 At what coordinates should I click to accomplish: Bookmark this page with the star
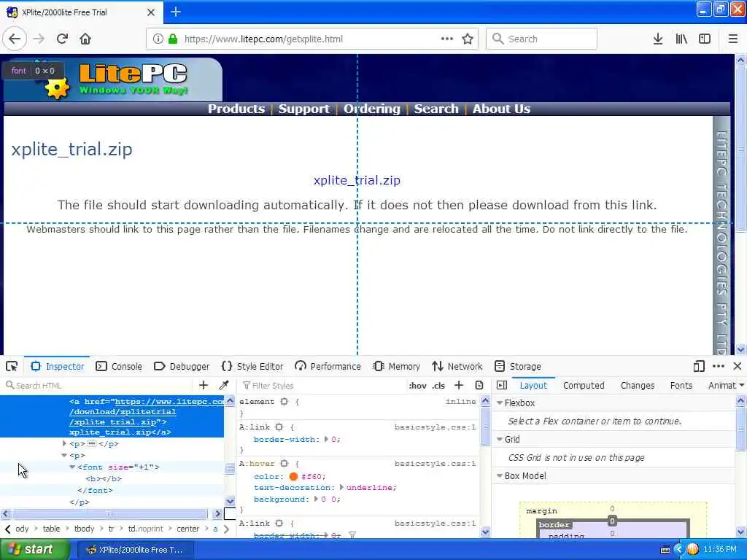468,39
